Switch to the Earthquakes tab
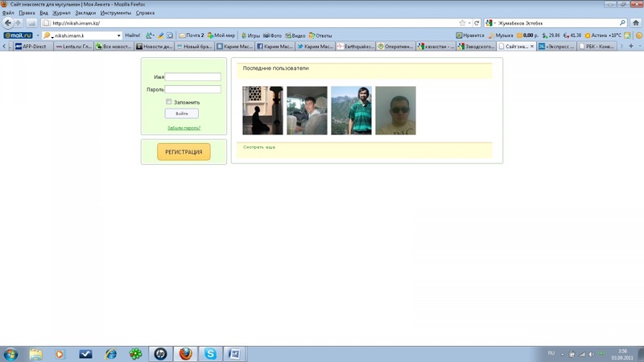The width and height of the screenshot is (644, 362). click(x=357, y=47)
